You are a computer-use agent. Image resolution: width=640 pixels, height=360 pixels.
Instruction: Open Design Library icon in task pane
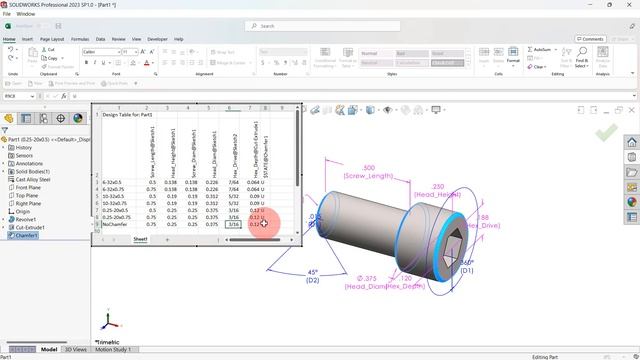(x=631, y=157)
